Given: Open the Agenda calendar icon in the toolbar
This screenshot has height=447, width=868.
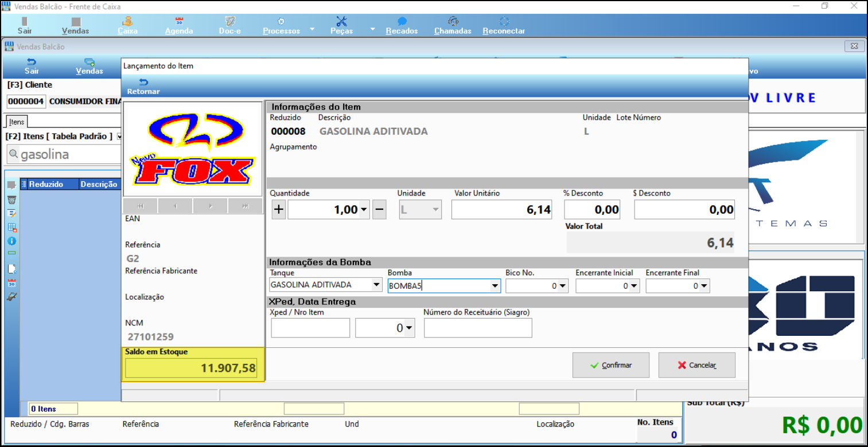Looking at the screenshot, I should (179, 26).
